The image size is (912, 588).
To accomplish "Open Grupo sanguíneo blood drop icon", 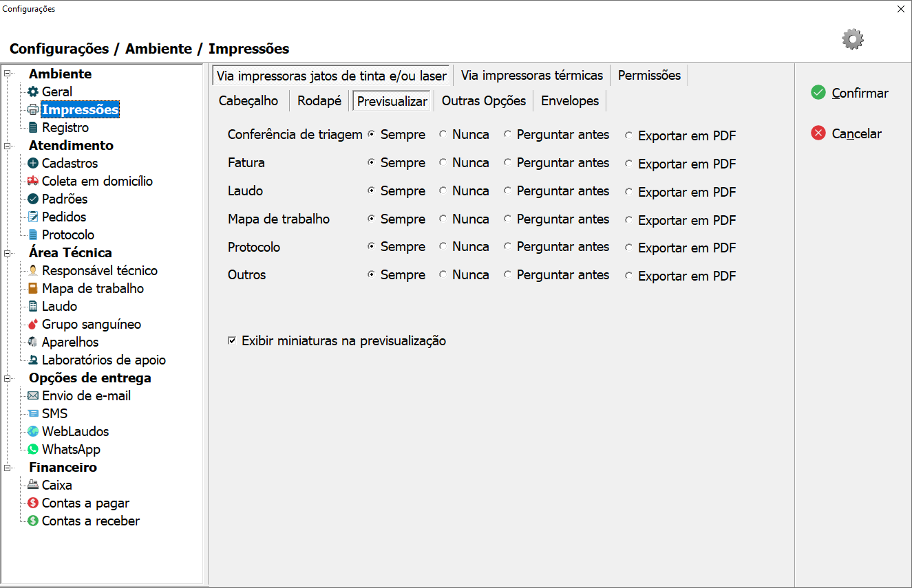I will [x=33, y=325].
